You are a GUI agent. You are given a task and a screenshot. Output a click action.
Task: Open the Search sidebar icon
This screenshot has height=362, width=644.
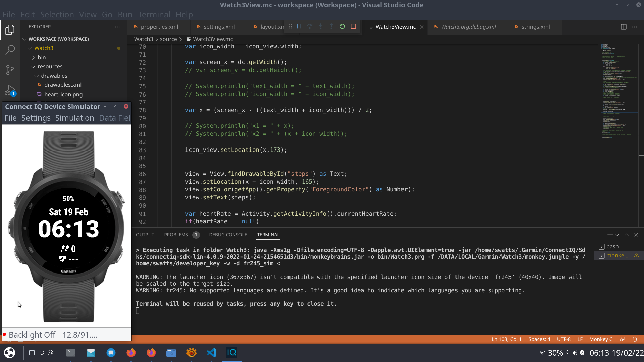tap(10, 50)
